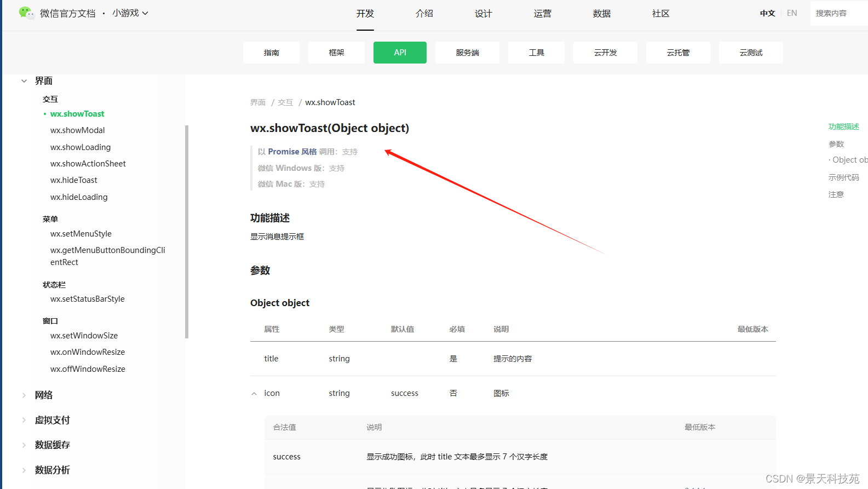Switch to the 开发 top tab

tap(365, 14)
